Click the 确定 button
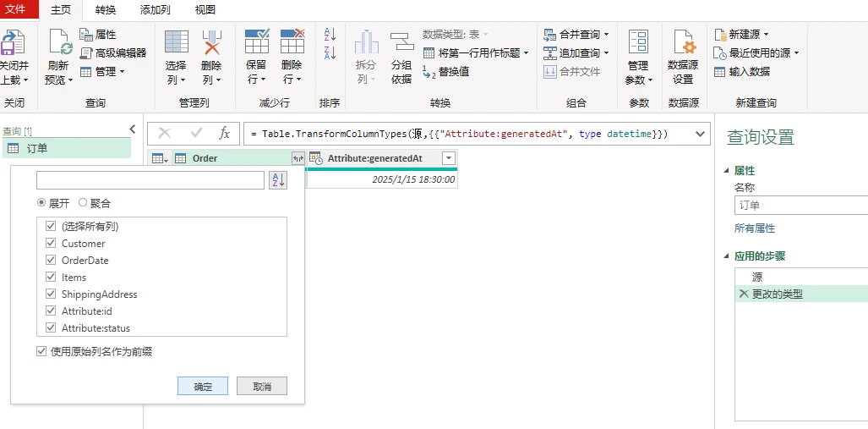The width and height of the screenshot is (868, 429). click(x=203, y=387)
